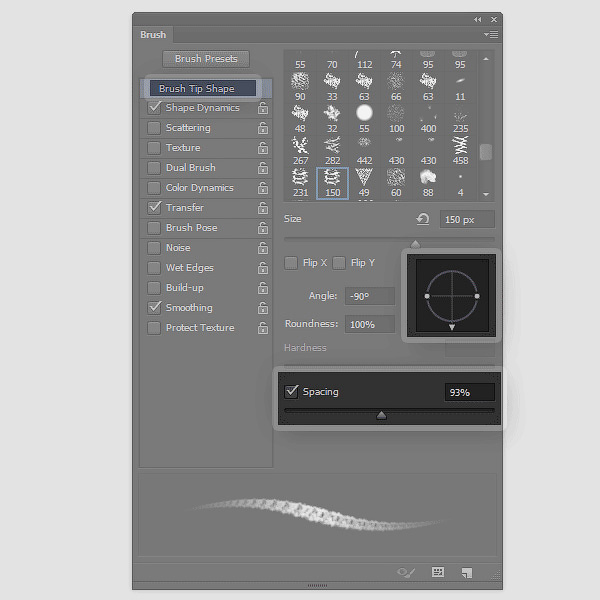
Task: Click the Build-up lock icon
Action: 263,288
